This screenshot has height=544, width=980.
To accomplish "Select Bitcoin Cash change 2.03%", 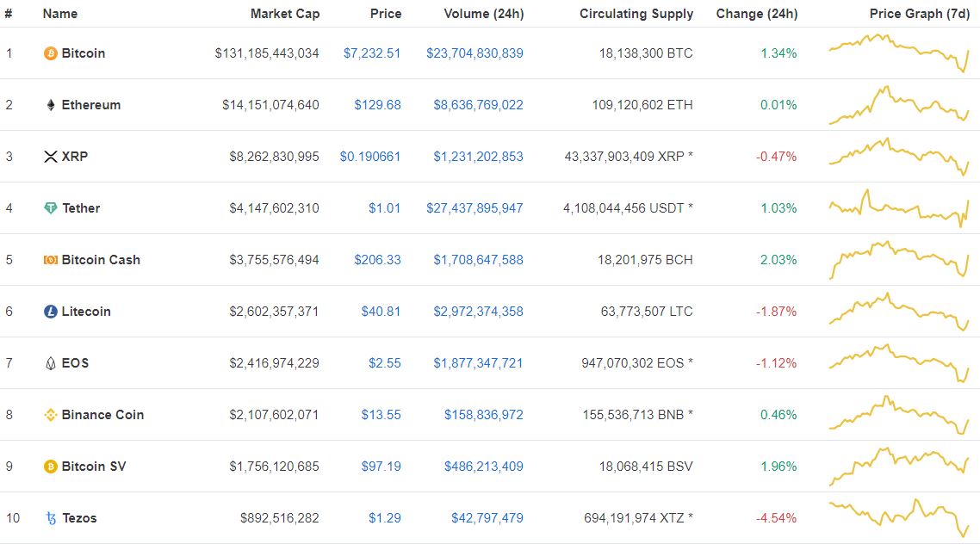I will click(778, 260).
